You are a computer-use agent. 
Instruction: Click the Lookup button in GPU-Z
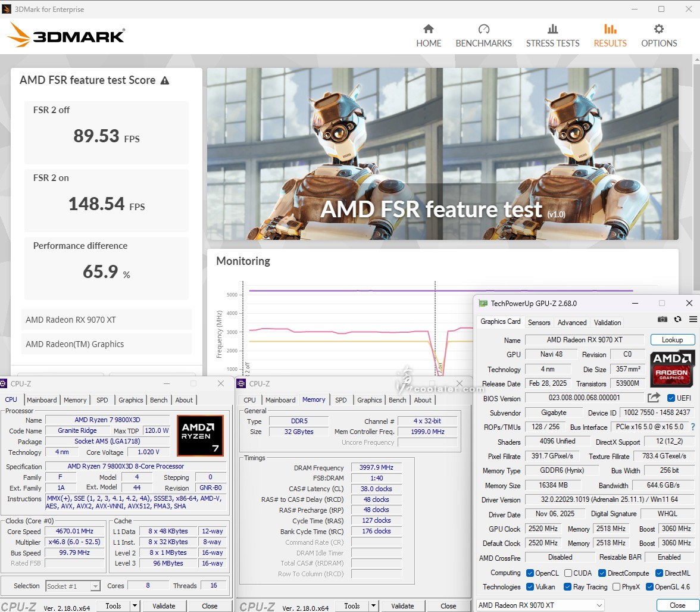click(x=672, y=340)
